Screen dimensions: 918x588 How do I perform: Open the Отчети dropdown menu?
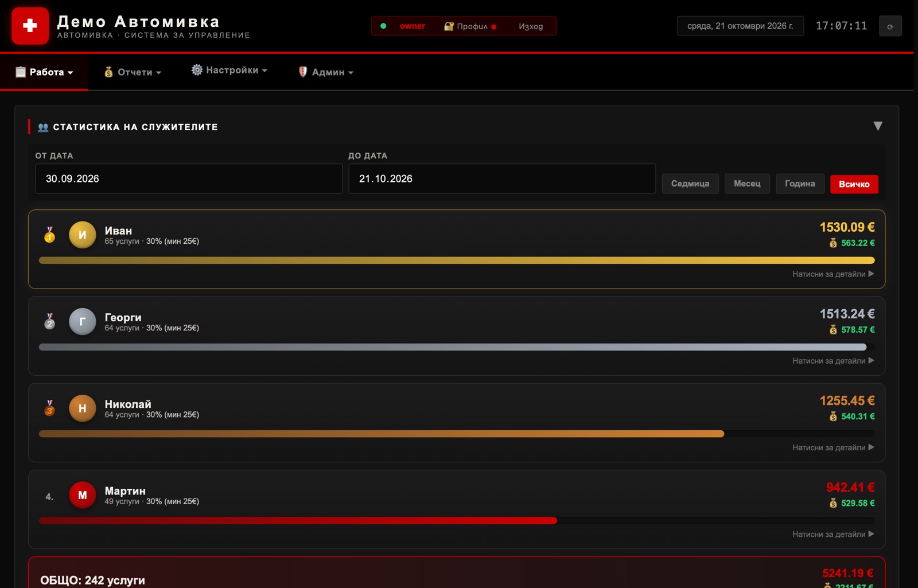click(x=133, y=72)
